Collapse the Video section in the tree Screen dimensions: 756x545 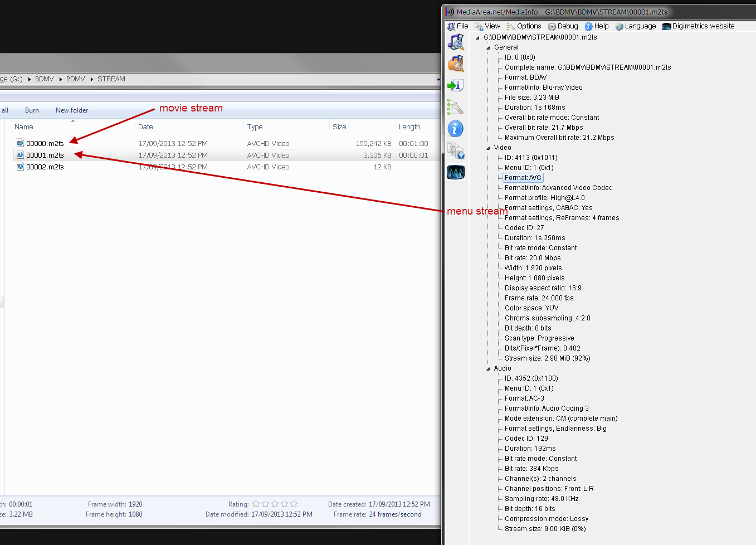click(489, 148)
